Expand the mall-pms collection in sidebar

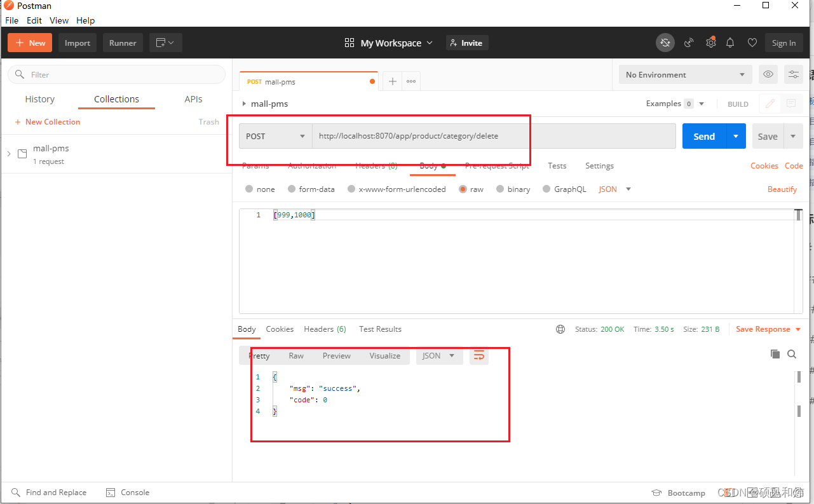point(9,154)
